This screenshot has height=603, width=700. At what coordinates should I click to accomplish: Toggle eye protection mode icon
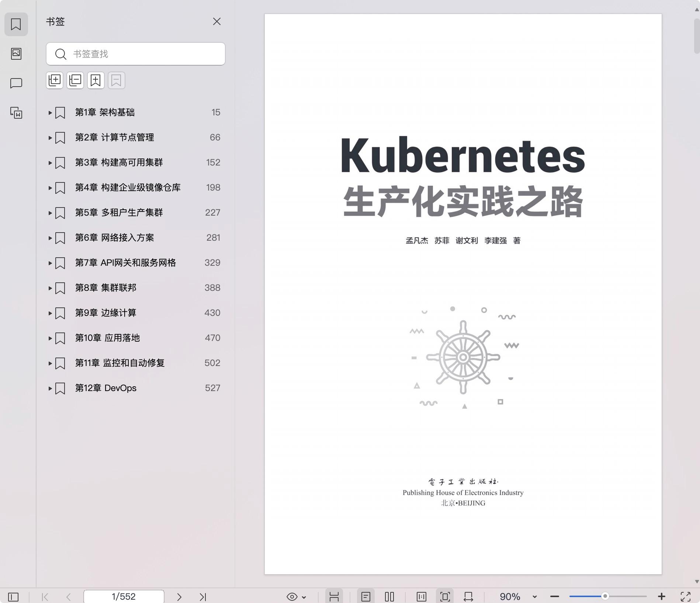(292, 597)
